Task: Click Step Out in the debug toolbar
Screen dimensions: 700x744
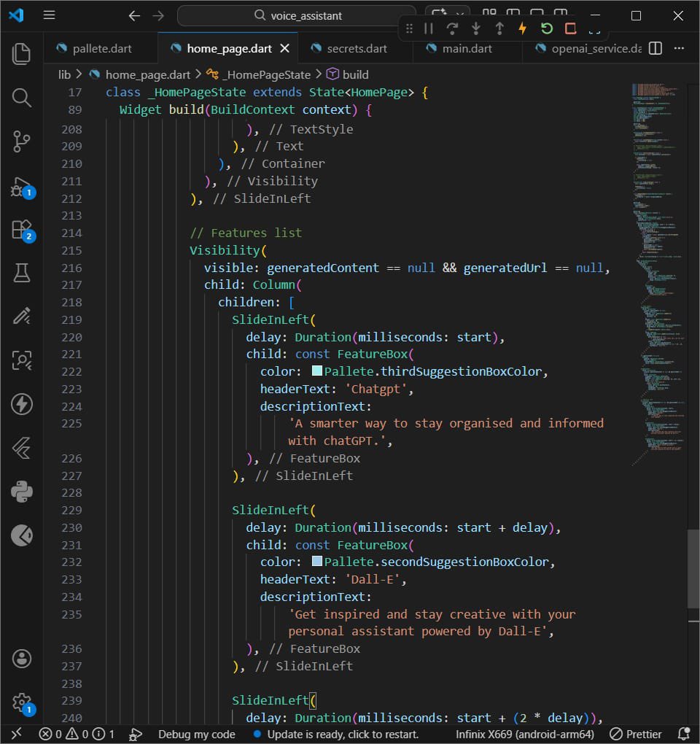Action: [499, 28]
